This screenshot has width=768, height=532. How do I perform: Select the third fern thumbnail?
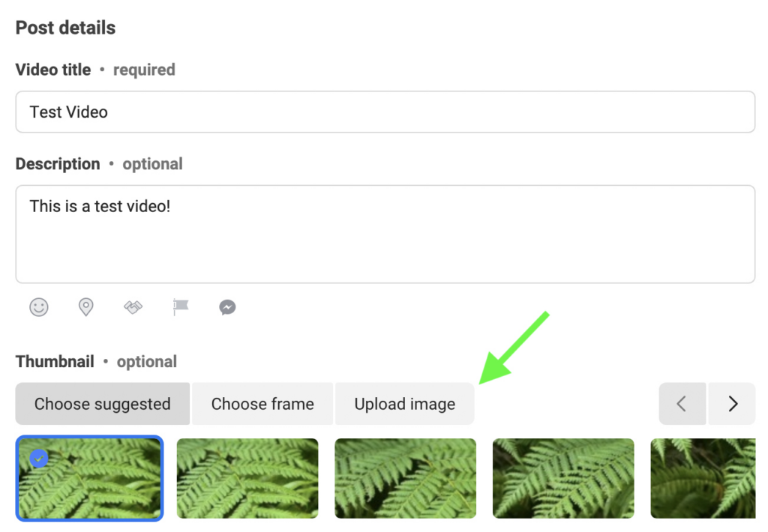tap(405, 478)
